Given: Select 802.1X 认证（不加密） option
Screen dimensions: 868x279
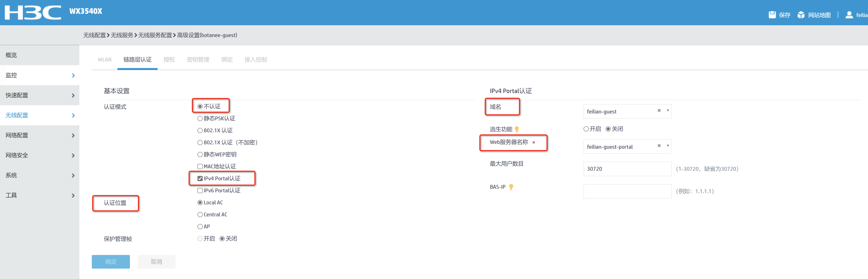Looking at the screenshot, I should click(200, 143).
